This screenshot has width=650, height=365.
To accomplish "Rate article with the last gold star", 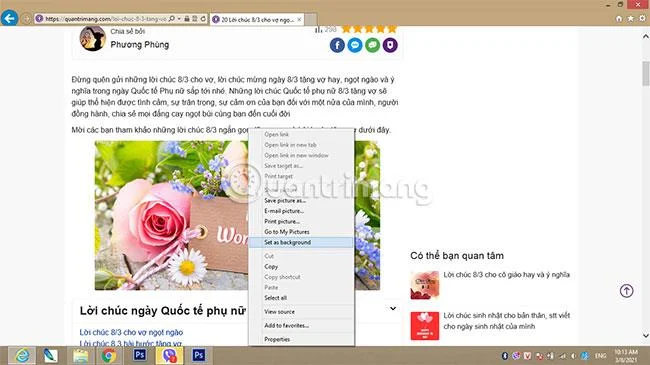I will tap(392, 29).
